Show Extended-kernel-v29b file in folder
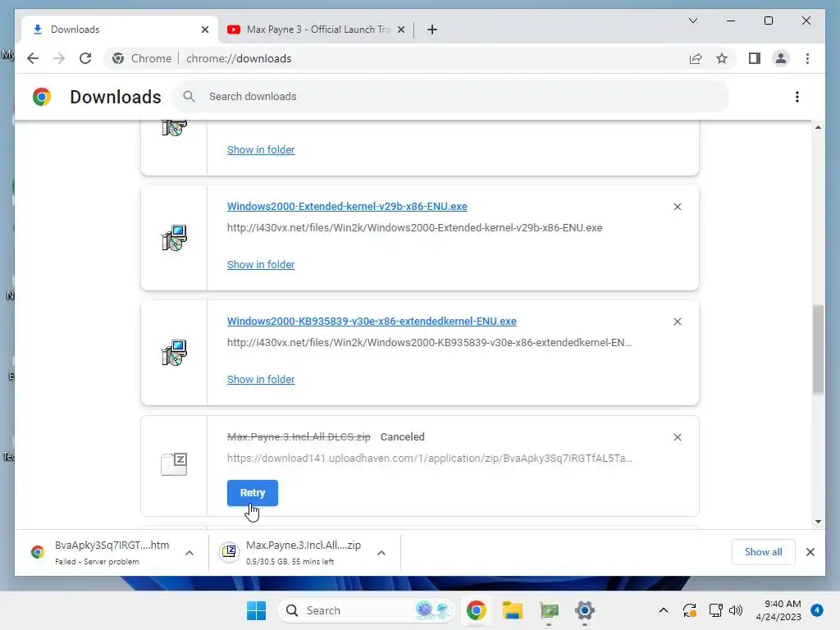 [x=261, y=265]
